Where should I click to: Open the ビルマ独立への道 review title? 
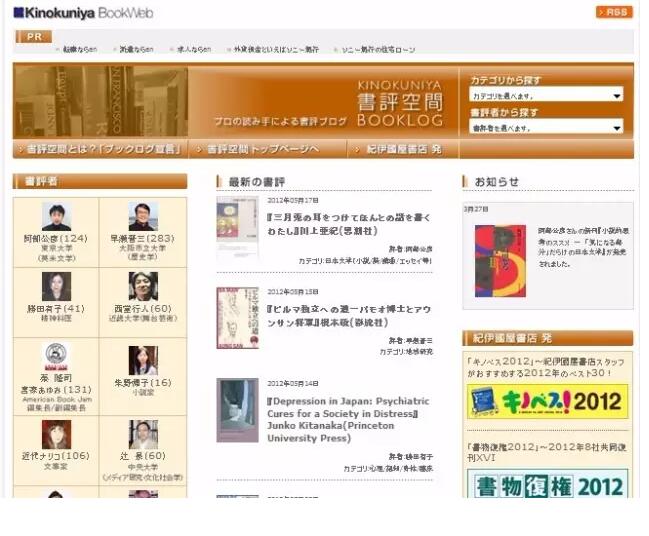(349, 316)
